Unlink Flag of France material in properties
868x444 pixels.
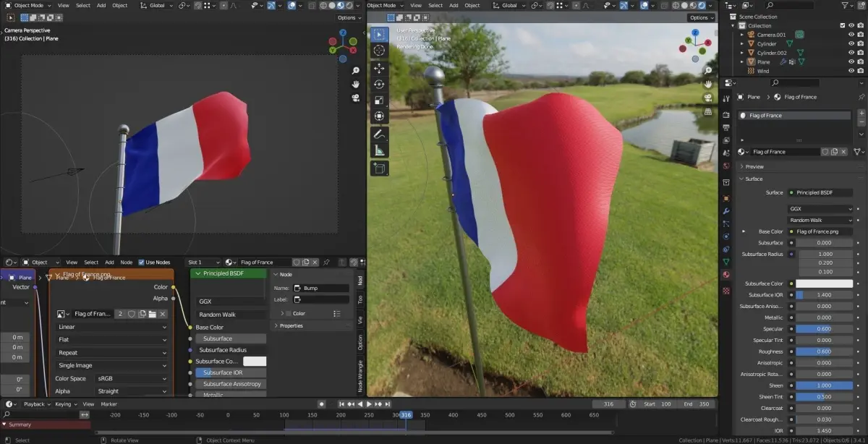pyautogui.click(x=844, y=152)
